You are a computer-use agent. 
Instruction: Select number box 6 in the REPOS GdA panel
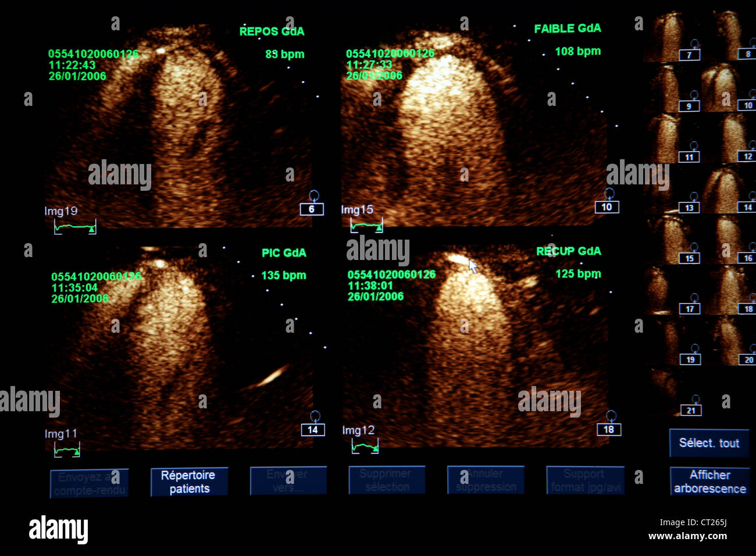312,209
